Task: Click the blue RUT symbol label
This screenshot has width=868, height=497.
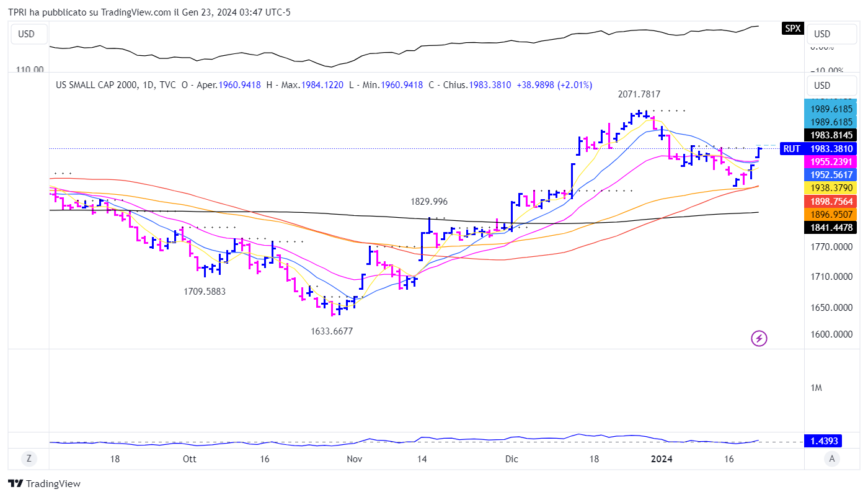Action: click(x=791, y=148)
